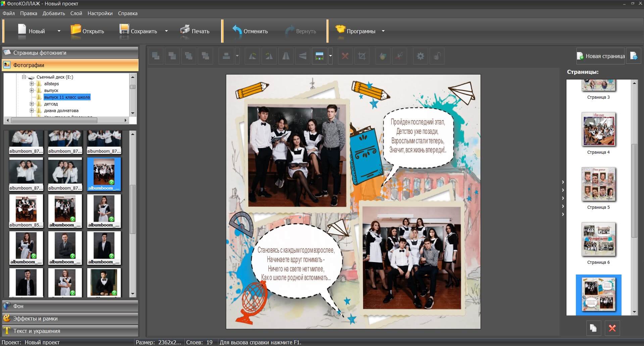Screen dimensions: 644x346
Task: Duplicate the selected page icon
Action: (x=593, y=328)
